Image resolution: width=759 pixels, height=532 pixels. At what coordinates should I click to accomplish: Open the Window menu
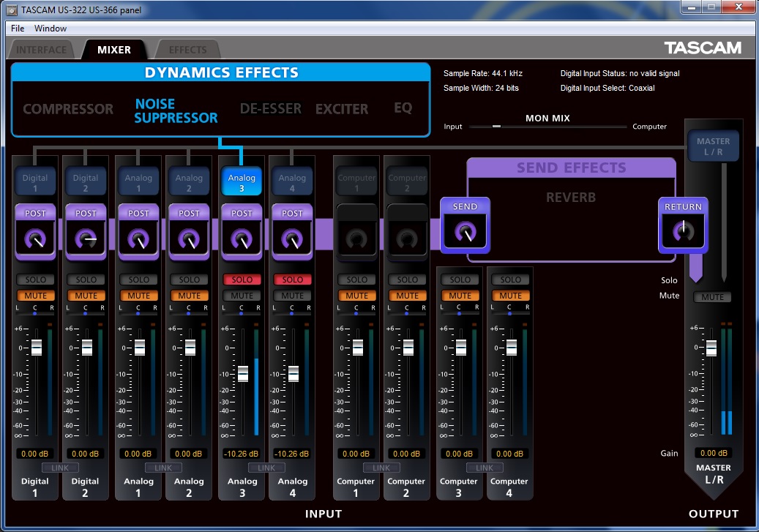click(51, 28)
